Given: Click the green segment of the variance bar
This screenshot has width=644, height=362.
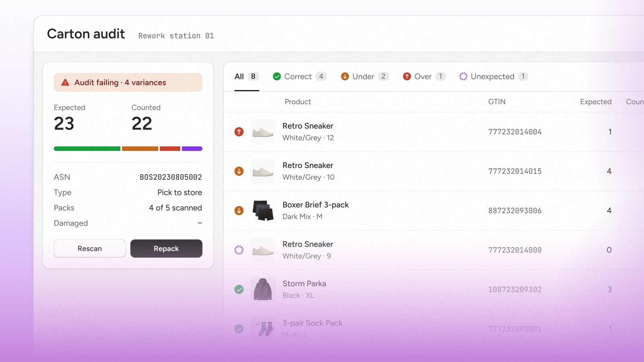Looking at the screenshot, I should 87,149.
